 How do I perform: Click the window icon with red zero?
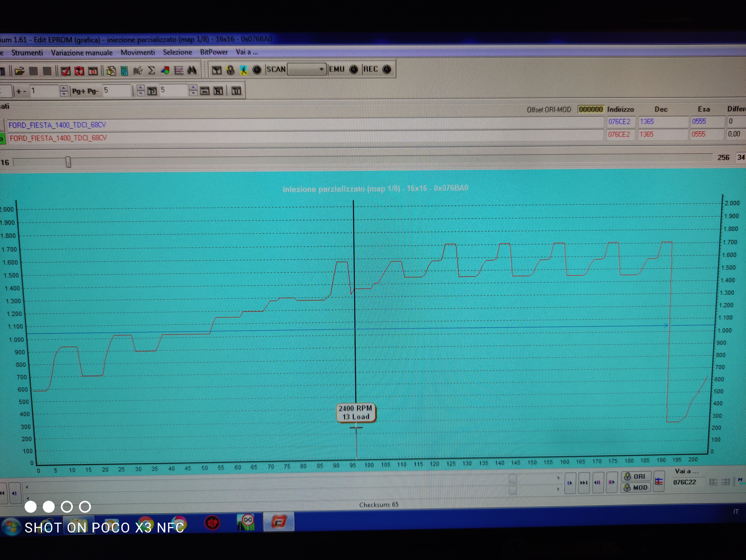(93, 71)
